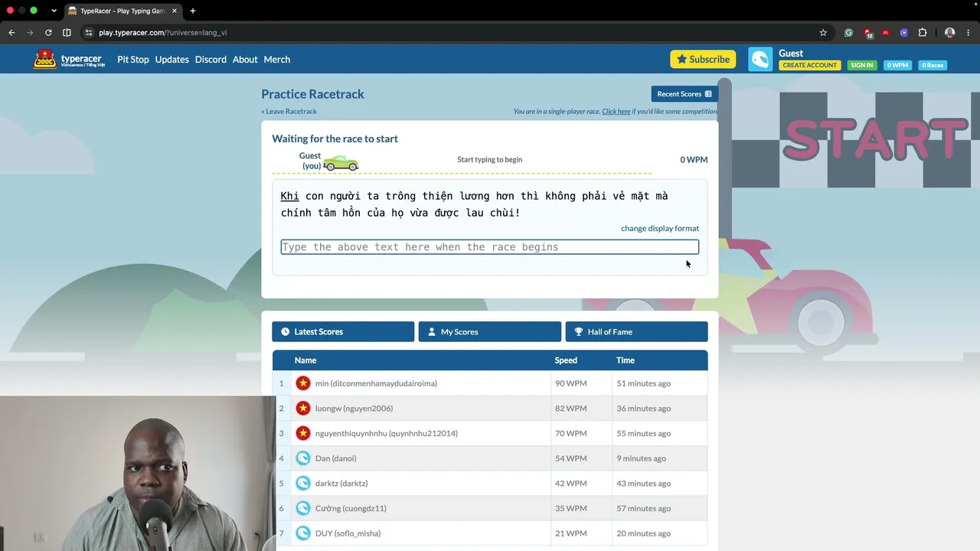This screenshot has width=980, height=551.
Task: Open the Chrome profile avatar
Action: (x=950, y=33)
